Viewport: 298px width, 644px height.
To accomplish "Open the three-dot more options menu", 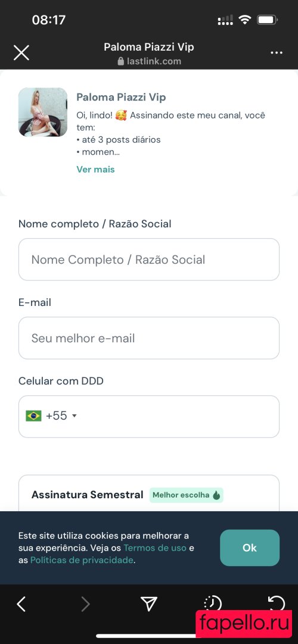I will tap(276, 53).
